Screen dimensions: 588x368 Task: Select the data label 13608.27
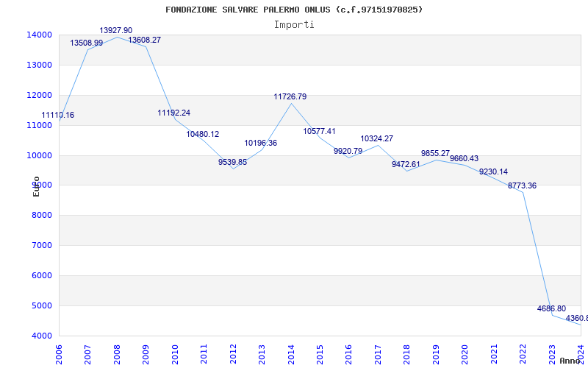tap(144, 40)
